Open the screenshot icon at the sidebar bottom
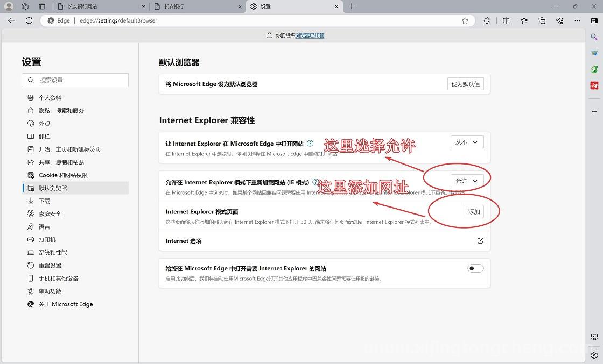The width and height of the screenshot is (603, 364). pos(594,337)
